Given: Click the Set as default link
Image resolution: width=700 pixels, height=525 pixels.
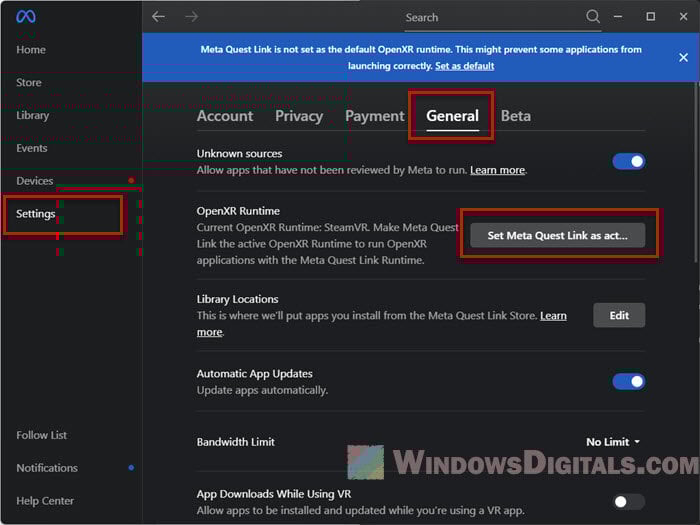Looking at the screenshot, I should point(464,66).
